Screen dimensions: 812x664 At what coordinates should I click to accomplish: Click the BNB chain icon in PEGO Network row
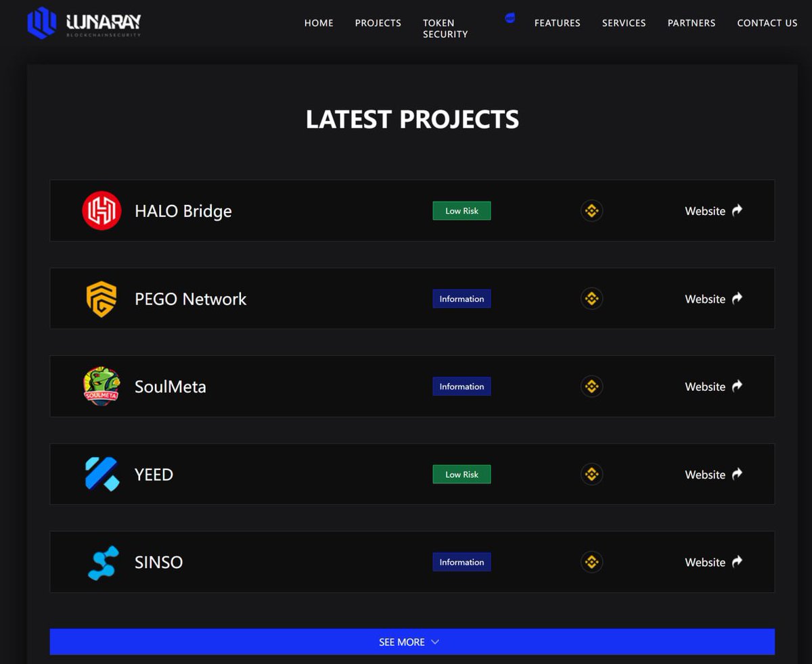tap(591, 298)
